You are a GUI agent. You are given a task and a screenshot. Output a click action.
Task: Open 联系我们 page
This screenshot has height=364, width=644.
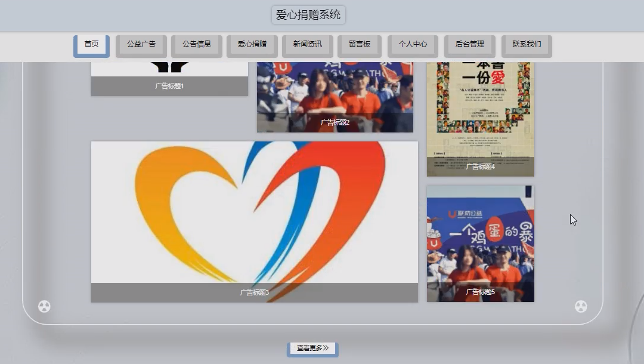pyautogui.click(x=527, y=46)
